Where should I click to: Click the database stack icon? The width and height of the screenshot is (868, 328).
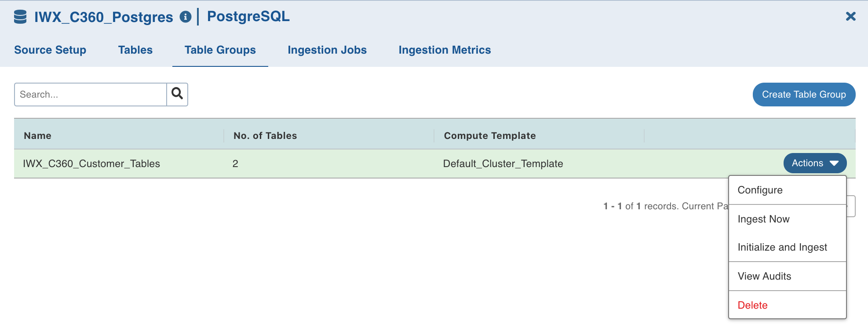click(x=20, y=17)
